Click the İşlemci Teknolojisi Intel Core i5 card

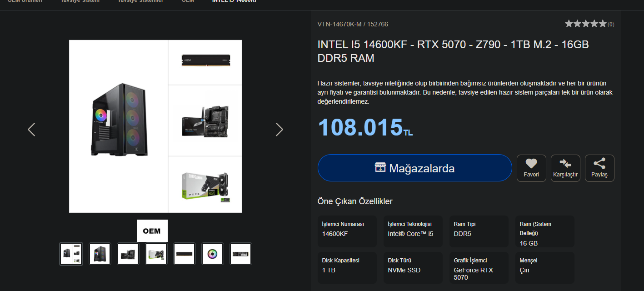coord(413,231)
